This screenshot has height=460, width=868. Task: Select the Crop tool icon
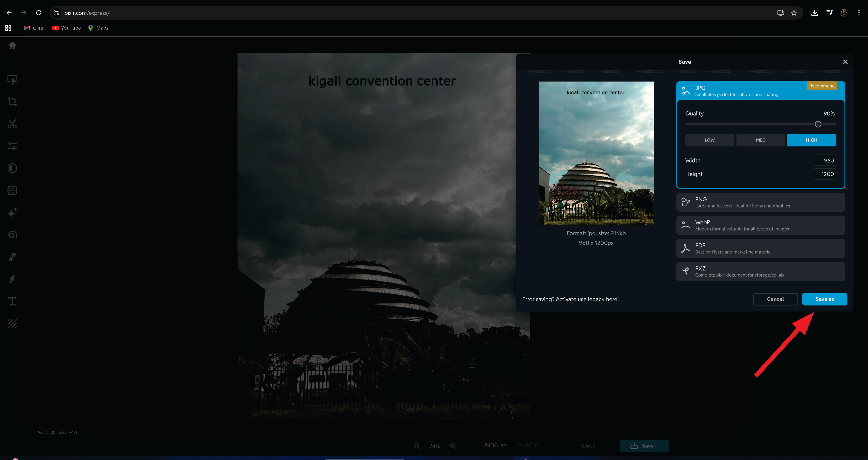coord(12,101)
